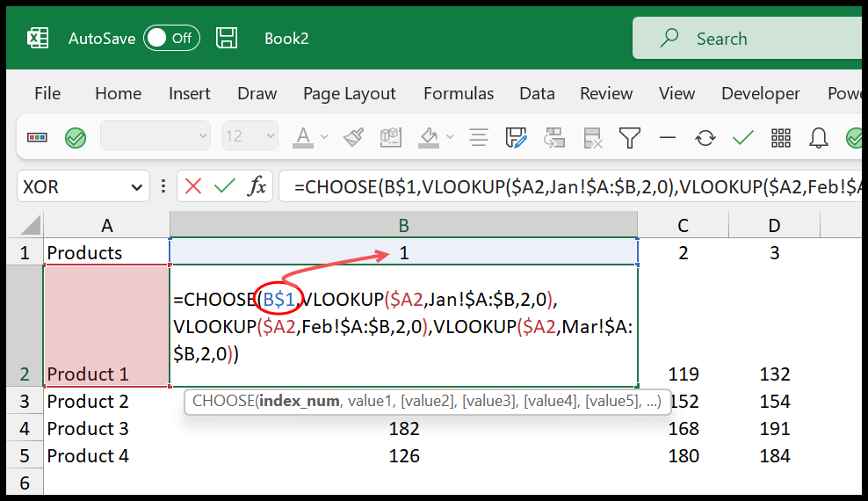Expand the Name Box dropdown arrow

point(137,188)
